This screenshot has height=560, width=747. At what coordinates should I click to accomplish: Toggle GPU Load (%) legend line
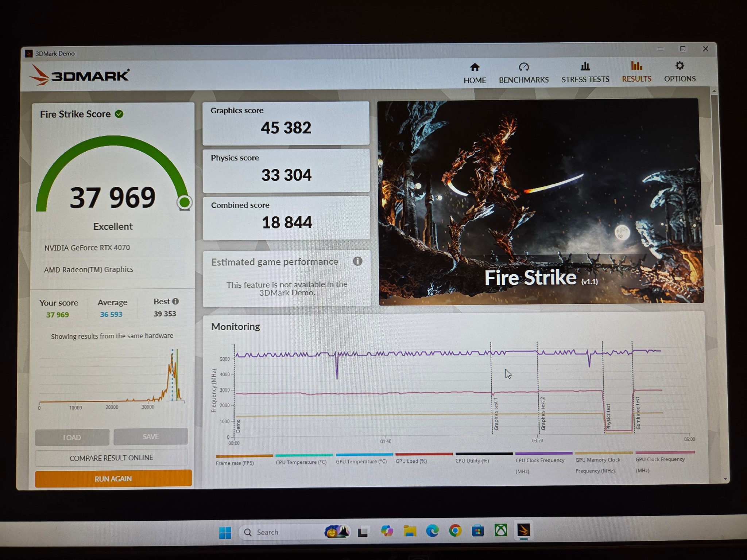click(x=424, y=458)
